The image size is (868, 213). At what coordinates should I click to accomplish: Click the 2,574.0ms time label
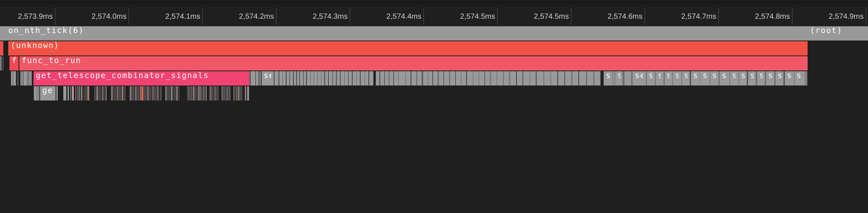[109, 16]
